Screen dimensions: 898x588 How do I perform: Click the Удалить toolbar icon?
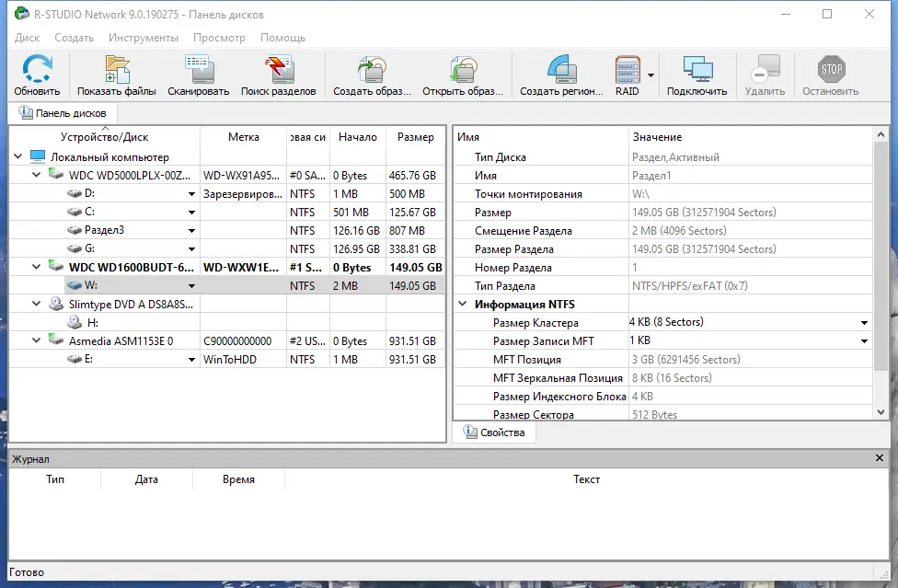(766, 69)
